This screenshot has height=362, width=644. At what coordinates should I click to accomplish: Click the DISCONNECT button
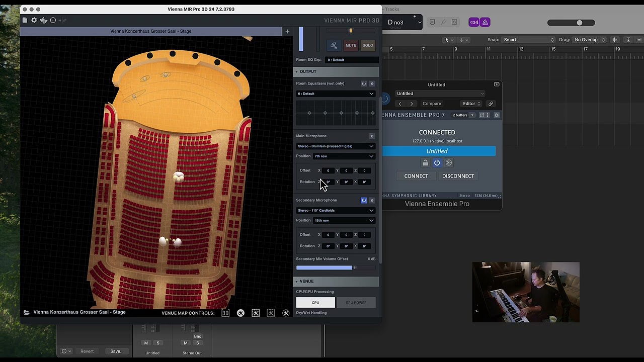click(x=458, y=176)
